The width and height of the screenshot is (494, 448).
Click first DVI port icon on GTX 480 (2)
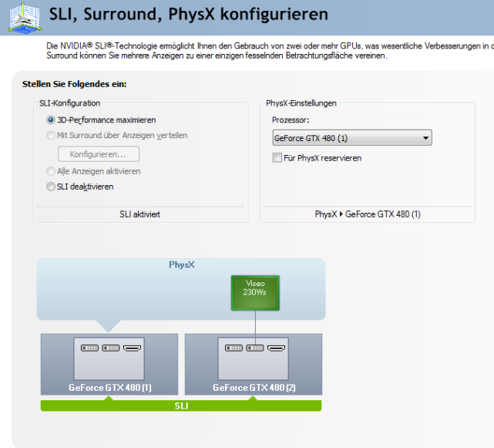[x=234, y=348]
